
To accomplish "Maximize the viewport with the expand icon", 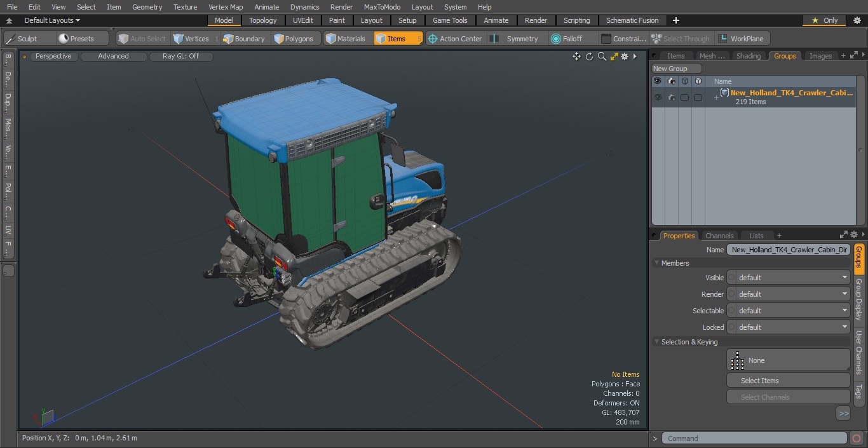I will (614, 57).
